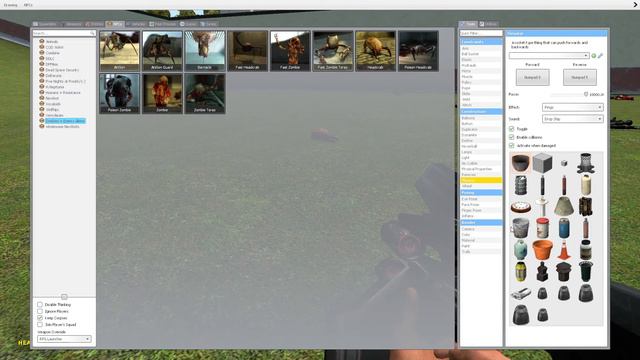Spawn the Antlion NPC
This screenshot has height=360, width=640.
120,51
